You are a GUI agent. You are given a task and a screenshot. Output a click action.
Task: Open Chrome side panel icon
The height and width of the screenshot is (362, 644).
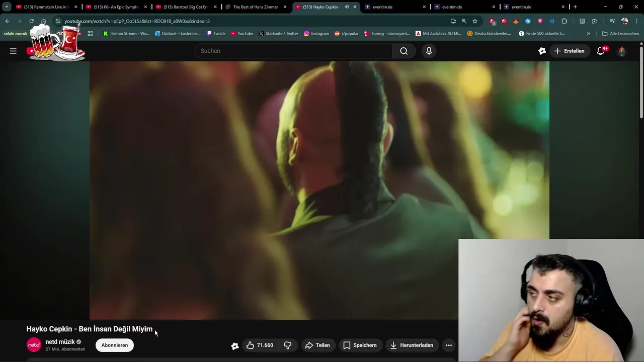582,21
